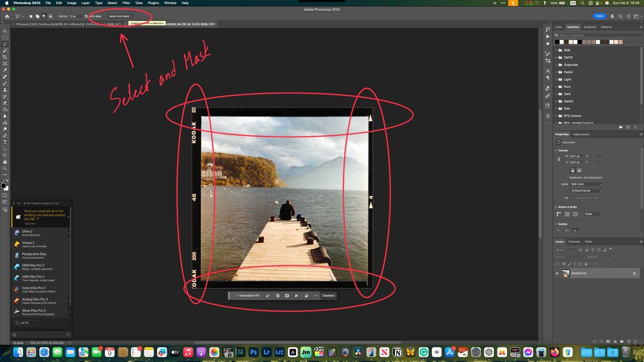The height and width of the screenshot is (362, 644).
Task: Create new swatch group folder icon
Action: (621, 127)
